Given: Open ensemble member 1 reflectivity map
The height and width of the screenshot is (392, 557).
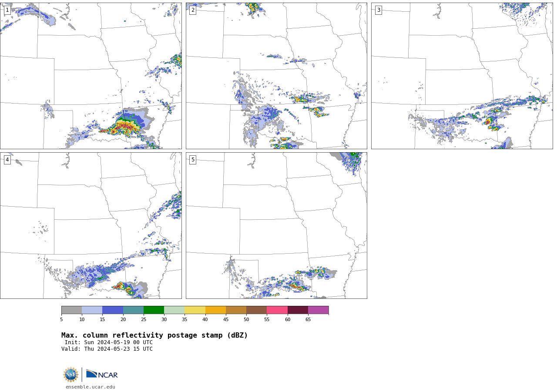Looking at the screenshot, I should pos(91,76).
